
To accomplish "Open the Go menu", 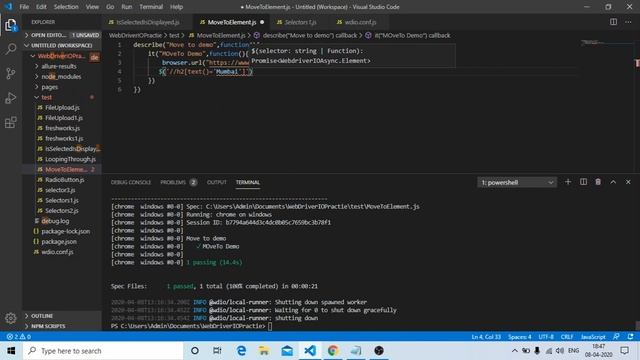I will (110, 7).
